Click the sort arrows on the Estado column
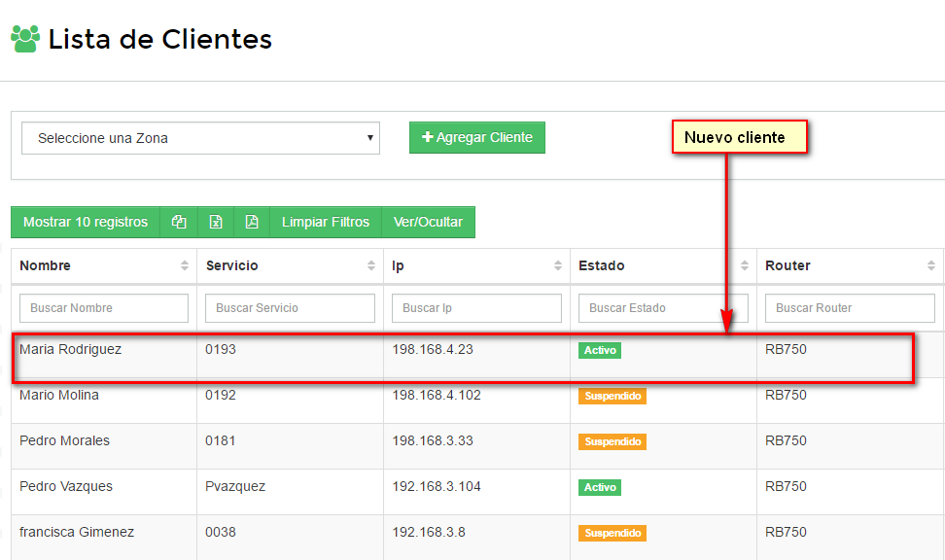The width and height of the screenshot is (945, 560). (744, 265)
